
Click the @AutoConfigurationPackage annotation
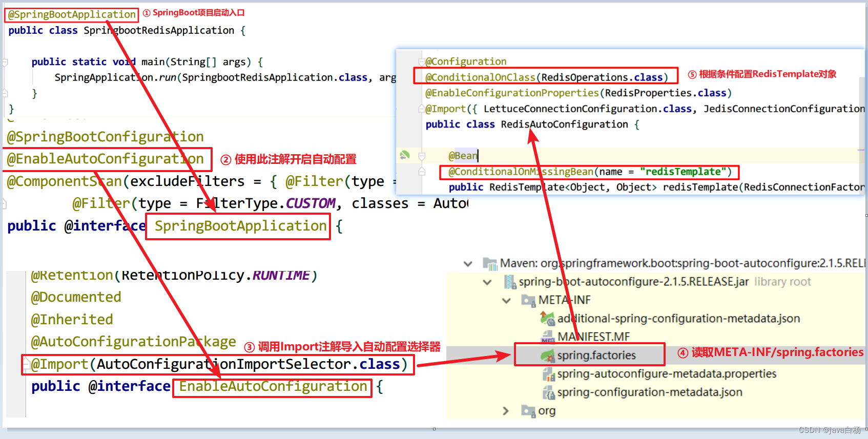(133, 342)
